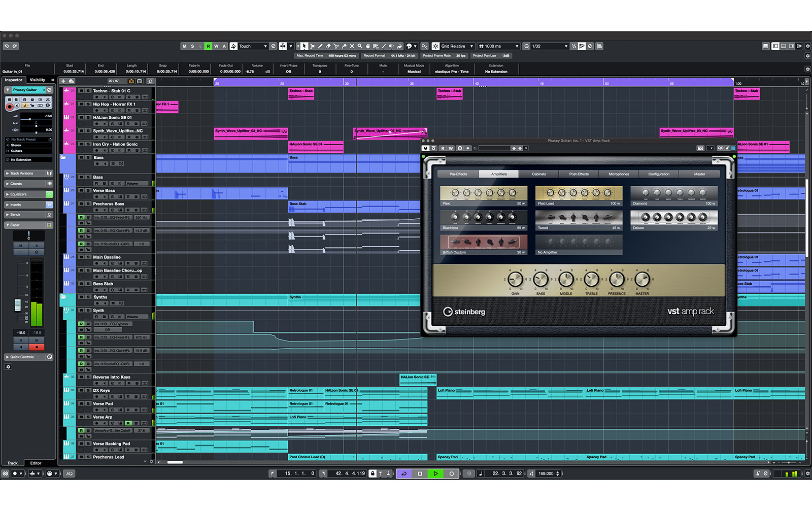Toggle global Mute M button in toolbar

[x=184, y=46]
